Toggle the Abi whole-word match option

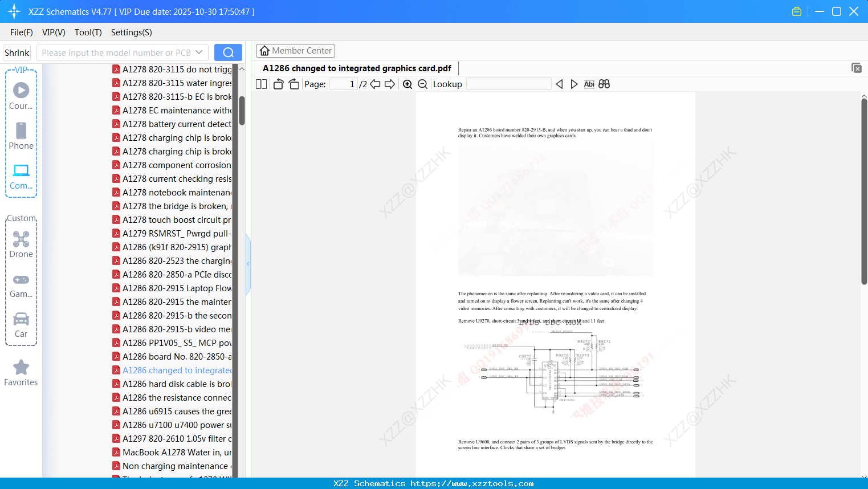[589, 84]
